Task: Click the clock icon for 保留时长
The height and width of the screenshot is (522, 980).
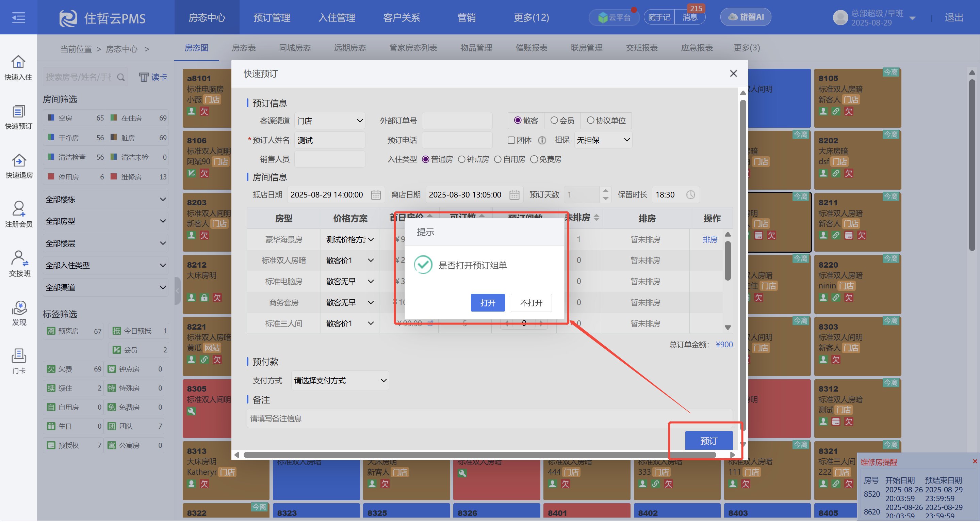Action: coord(690,194)
